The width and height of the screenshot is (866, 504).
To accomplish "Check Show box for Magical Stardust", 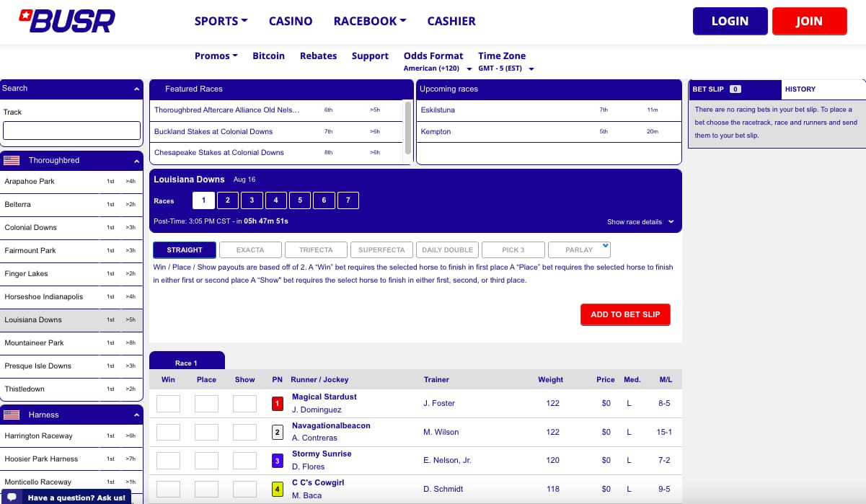I will 244,403.
